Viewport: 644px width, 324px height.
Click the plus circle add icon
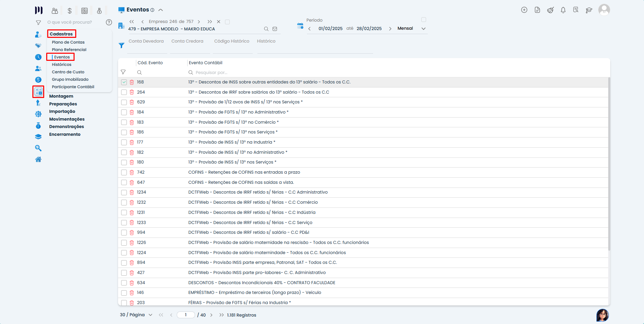click(x=524, y=10)
